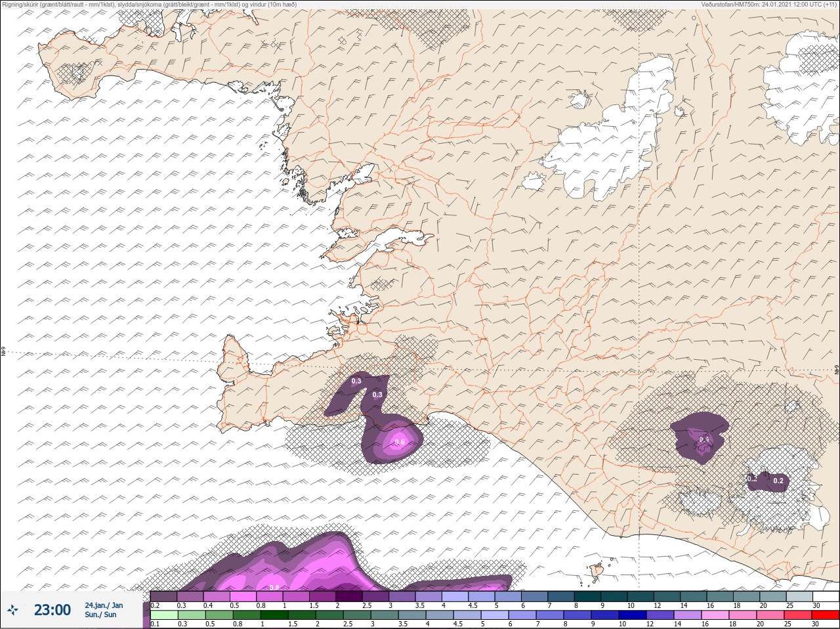Pick the dark purple 0.2–0.3 swatch in the upper legend
The width and height of the screenshot is (840, 629).
[x=164, y=596]
